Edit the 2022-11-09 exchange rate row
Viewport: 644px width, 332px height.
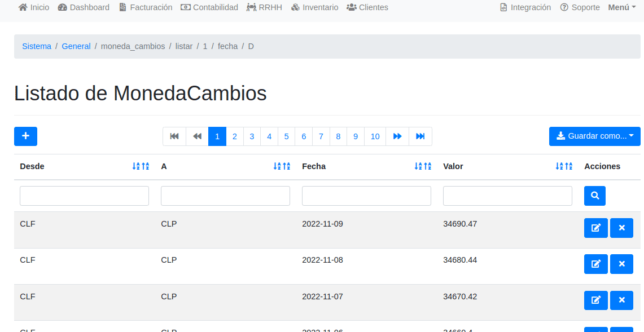click(x=595, y=228)
